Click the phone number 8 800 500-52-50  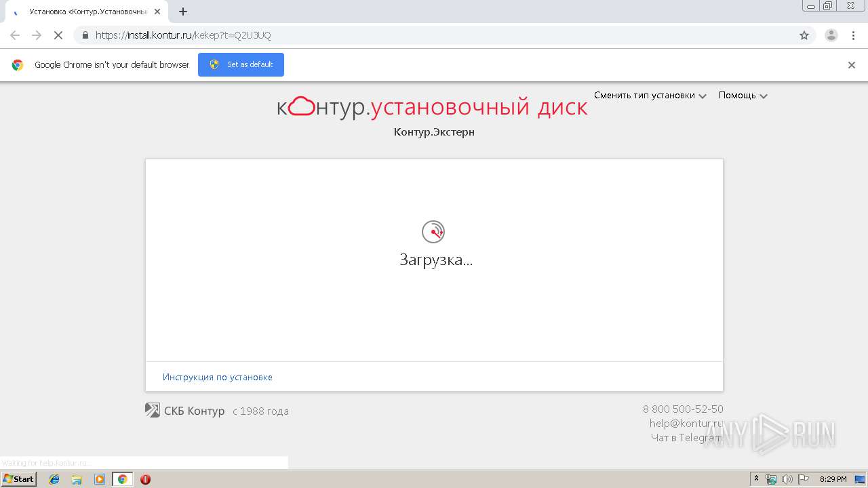point(683,409)
